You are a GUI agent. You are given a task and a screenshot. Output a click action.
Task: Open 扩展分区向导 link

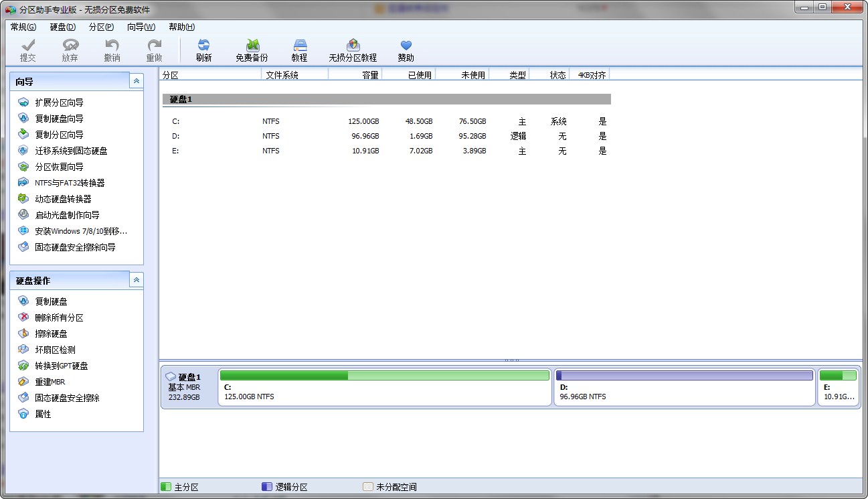point(59,102)
